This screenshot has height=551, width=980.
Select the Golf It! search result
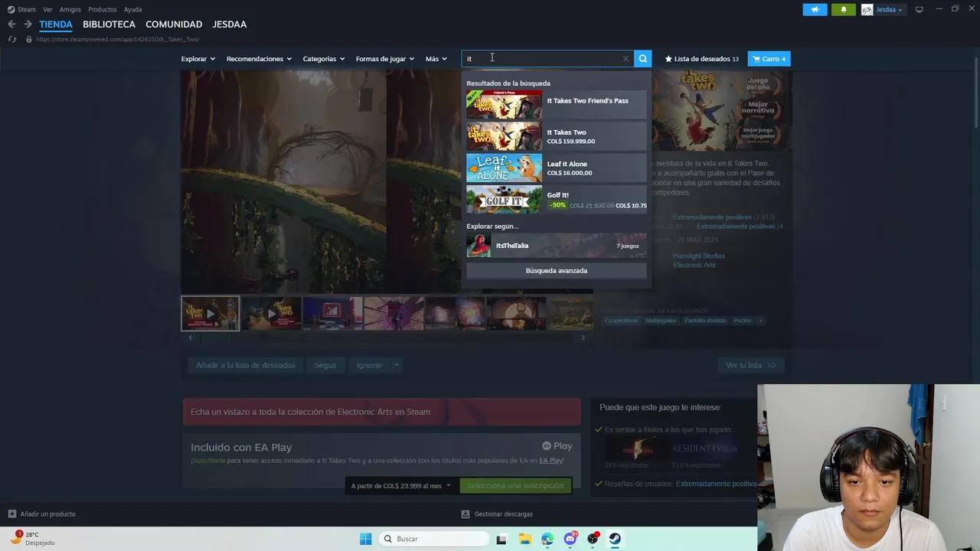(557, 200)
